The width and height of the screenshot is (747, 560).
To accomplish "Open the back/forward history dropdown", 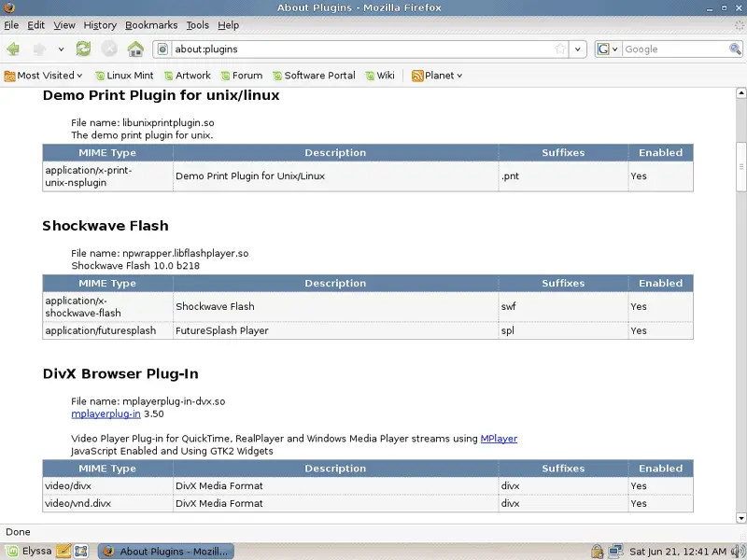I will click(61, 49).
